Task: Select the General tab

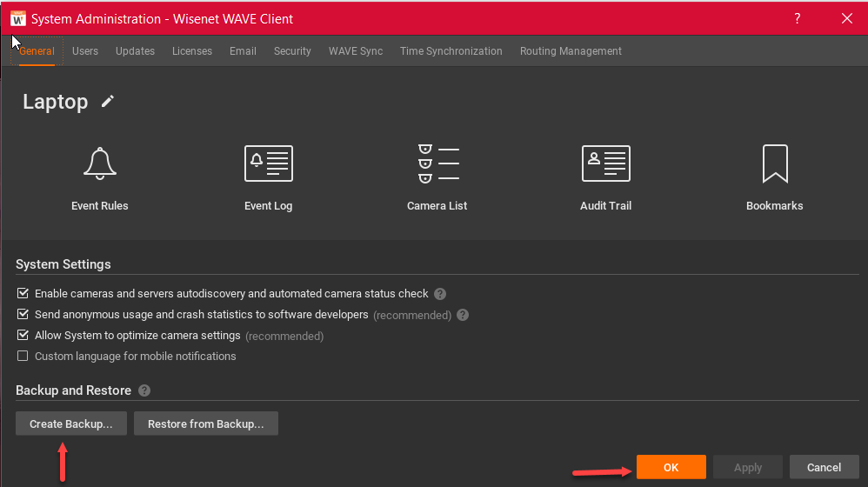Action: [x=37, y=51]
